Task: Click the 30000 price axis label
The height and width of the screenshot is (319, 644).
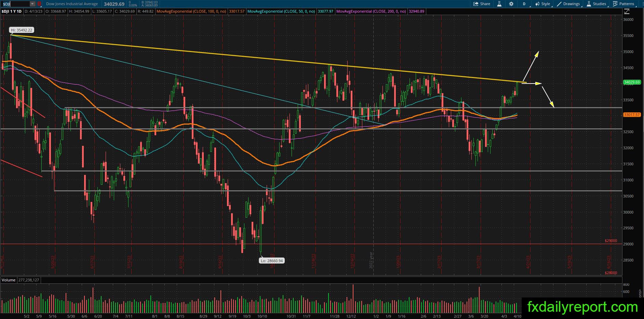Action: [628, 212]
